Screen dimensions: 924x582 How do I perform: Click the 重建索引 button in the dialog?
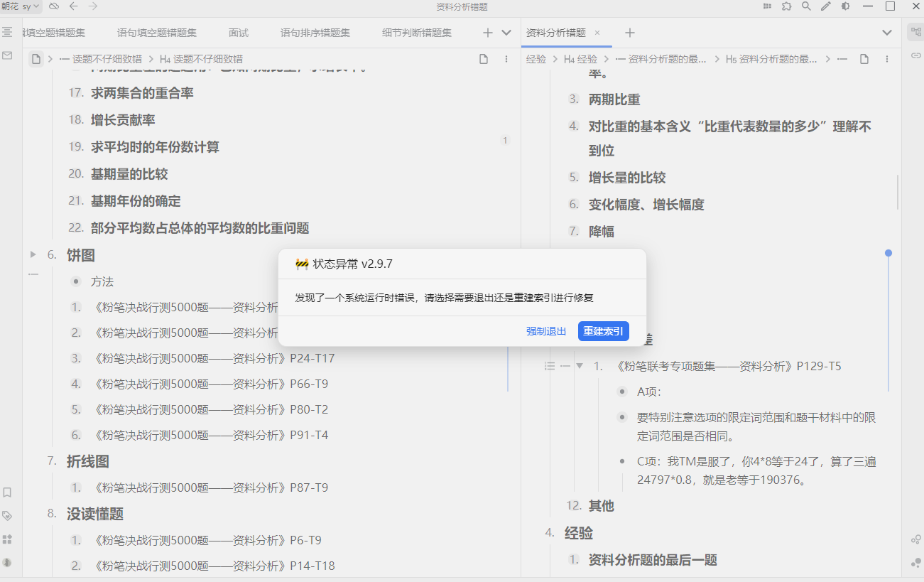point(604,331)
